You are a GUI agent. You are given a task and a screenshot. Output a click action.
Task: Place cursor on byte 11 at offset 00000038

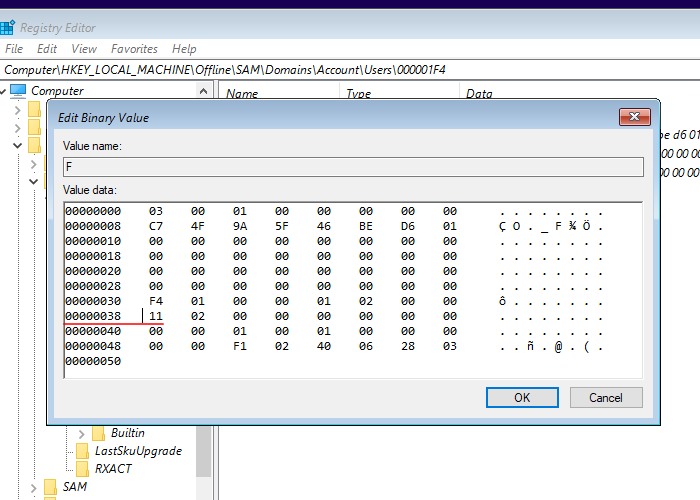pyautogui.click(x=155, y=315)
